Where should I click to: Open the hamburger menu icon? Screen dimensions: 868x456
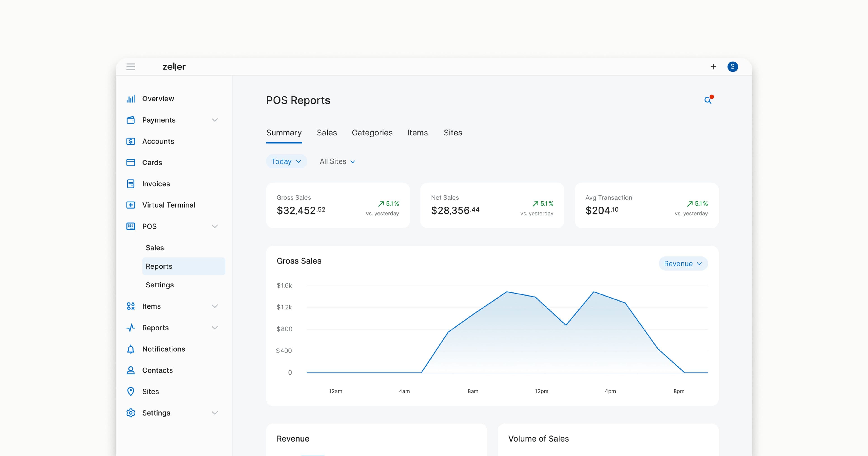tap(131, 66)
